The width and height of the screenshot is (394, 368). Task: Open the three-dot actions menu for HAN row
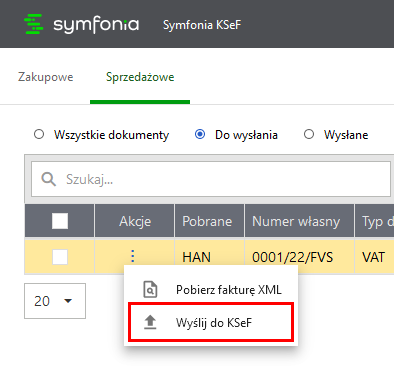(x=133, y=256)
